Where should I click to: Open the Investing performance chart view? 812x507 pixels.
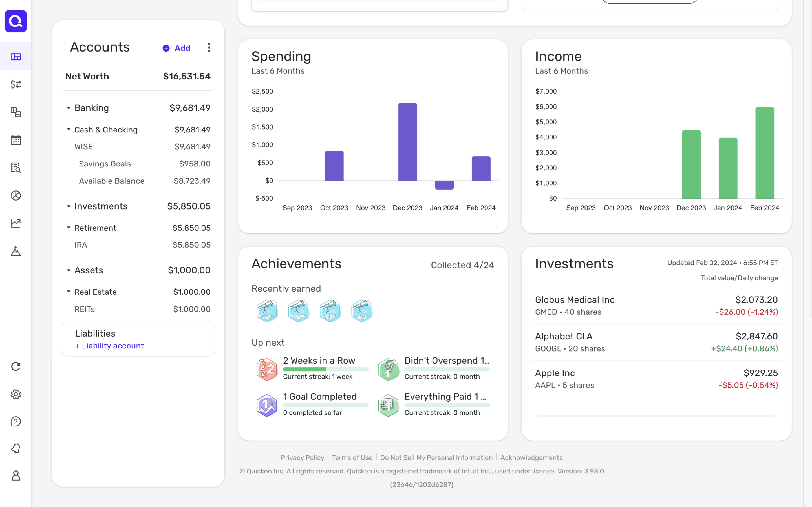[16, 223]
